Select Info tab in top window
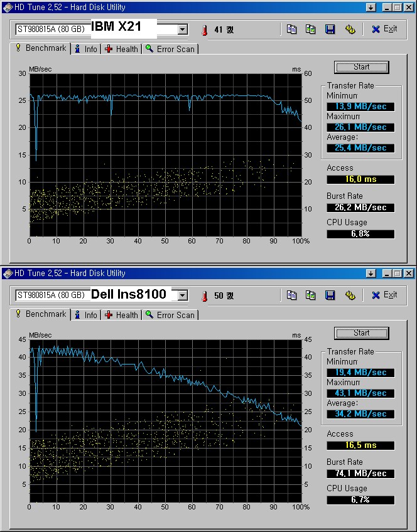 85,49
